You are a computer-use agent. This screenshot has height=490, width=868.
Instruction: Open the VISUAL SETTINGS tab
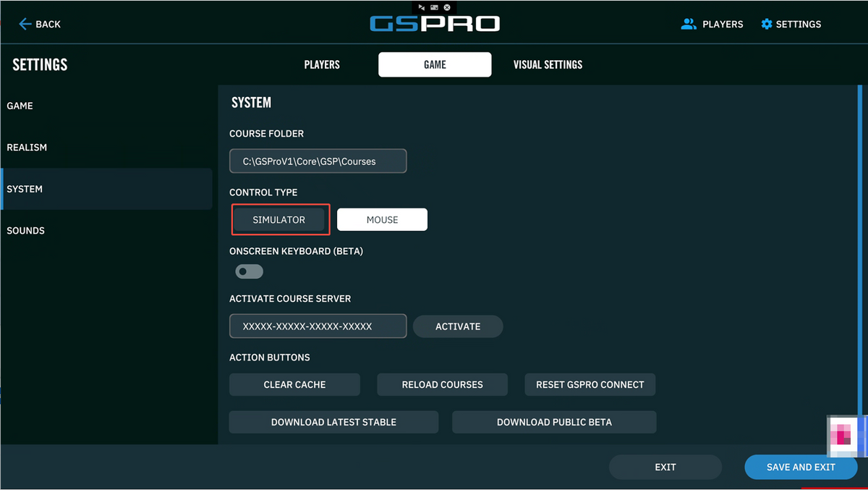pyautogui.click(x=548, y=64)
